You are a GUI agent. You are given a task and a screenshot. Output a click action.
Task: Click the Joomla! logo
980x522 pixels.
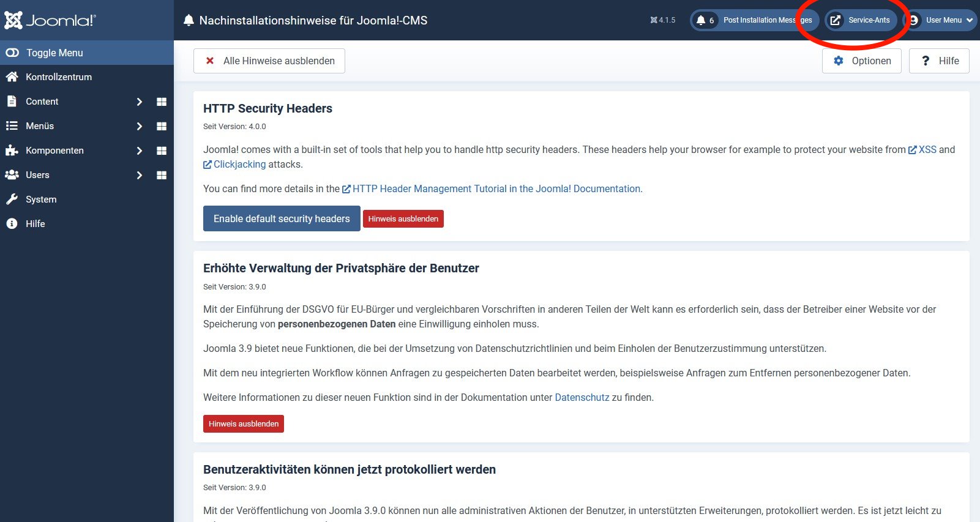click(x=50, y=20)
